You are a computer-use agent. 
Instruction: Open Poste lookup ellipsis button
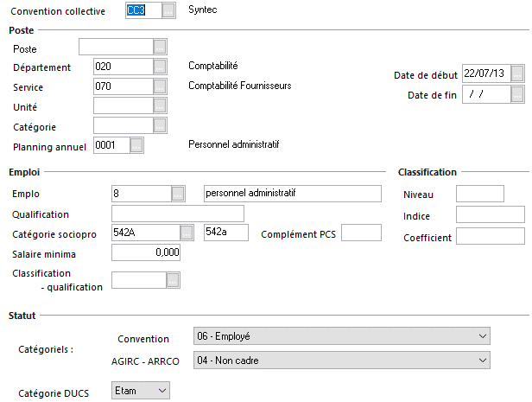point(160,47)
